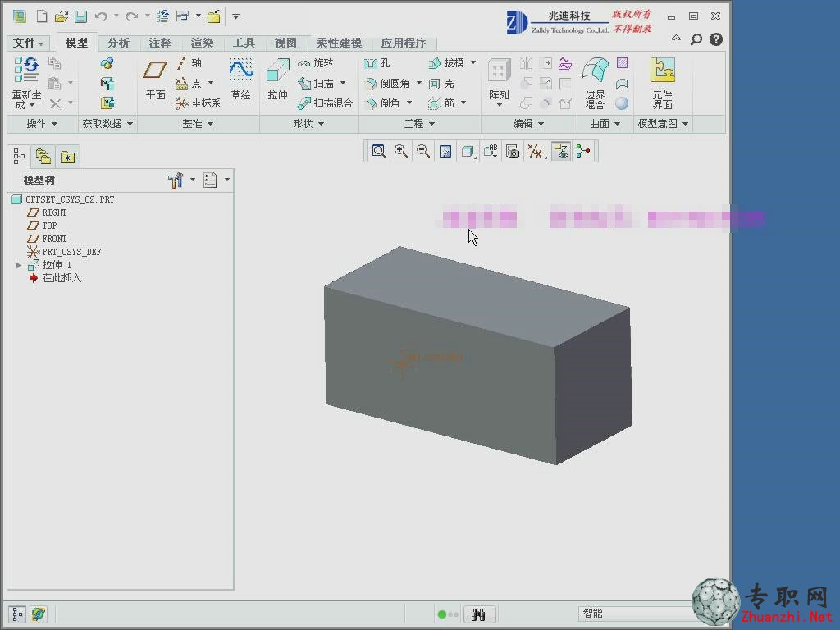Switch to the folder browser navigator tab
Image resolution: width=840 pixels, height=630 pixels.
tap(43, 157)
